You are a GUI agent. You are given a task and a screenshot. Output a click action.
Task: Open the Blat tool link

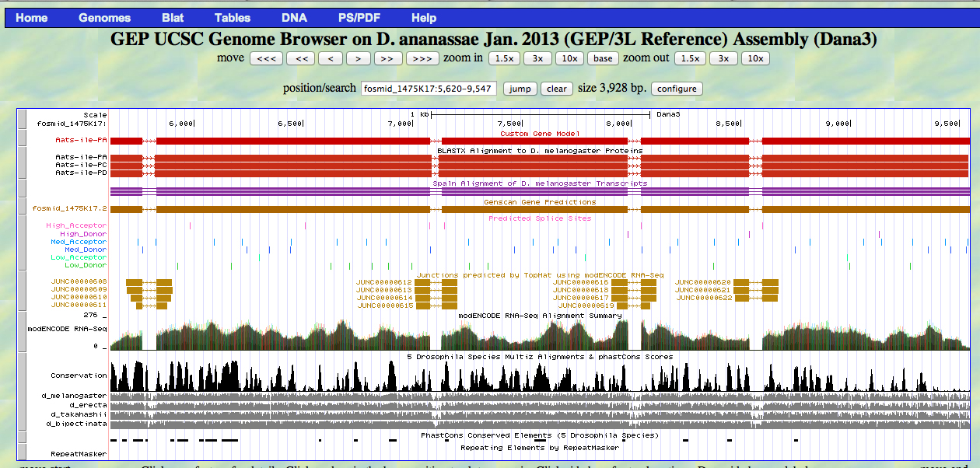click(173, 18)
